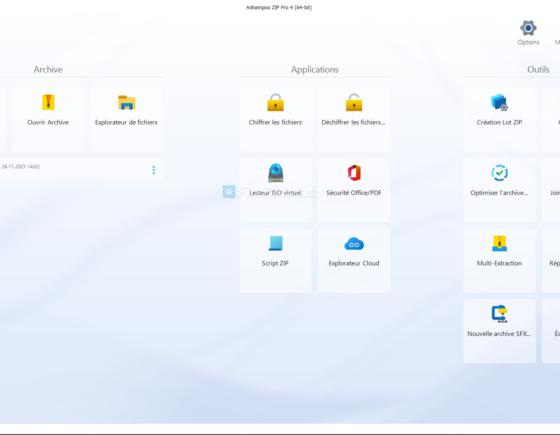Screen dimensions: 560x435
Task: Select the Outils section header
Action: [538, 69]
